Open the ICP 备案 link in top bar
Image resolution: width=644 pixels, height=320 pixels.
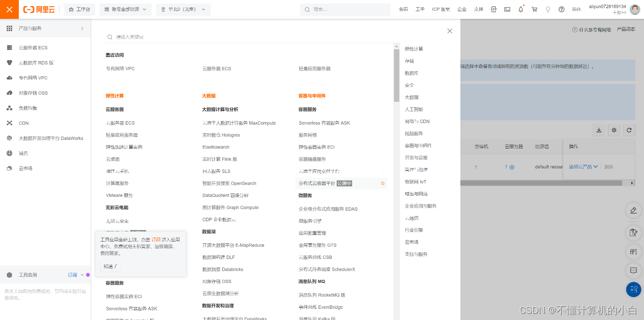[x=441, y=9]
